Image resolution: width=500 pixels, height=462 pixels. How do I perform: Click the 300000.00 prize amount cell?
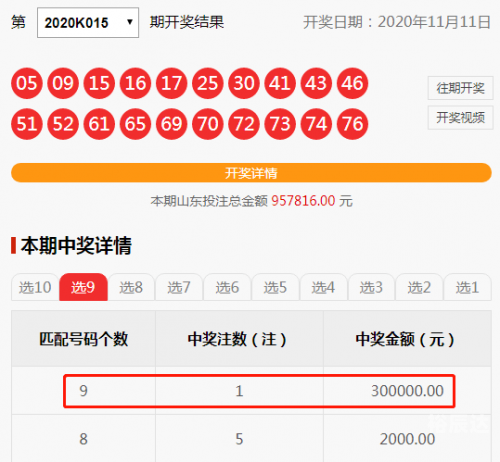tap(407, 391)
